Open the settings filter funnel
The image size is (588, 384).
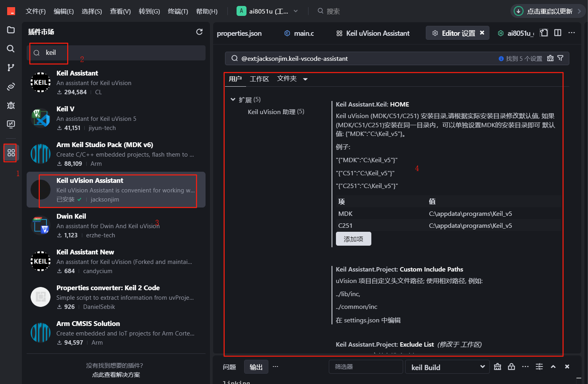(x=561, y=58)
